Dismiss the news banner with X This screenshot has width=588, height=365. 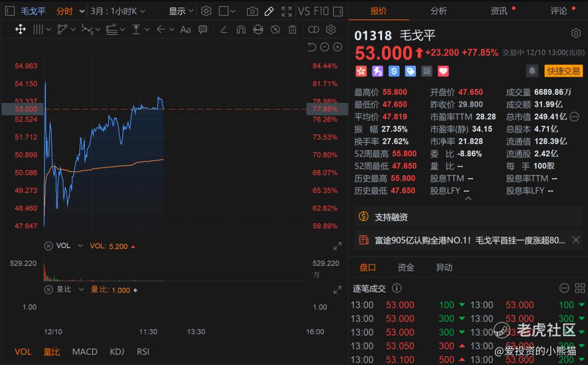point(576,240)
